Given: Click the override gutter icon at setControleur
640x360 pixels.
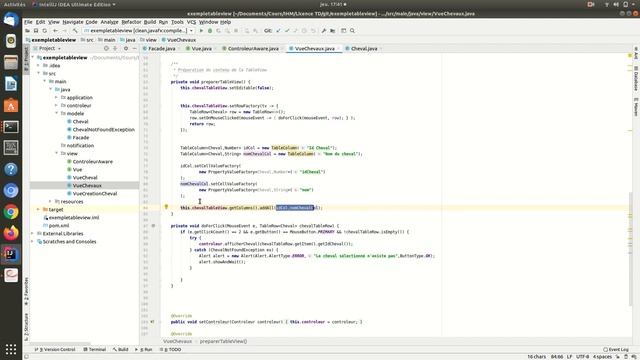Looking at the screenshot, I should tap(152, 322).
